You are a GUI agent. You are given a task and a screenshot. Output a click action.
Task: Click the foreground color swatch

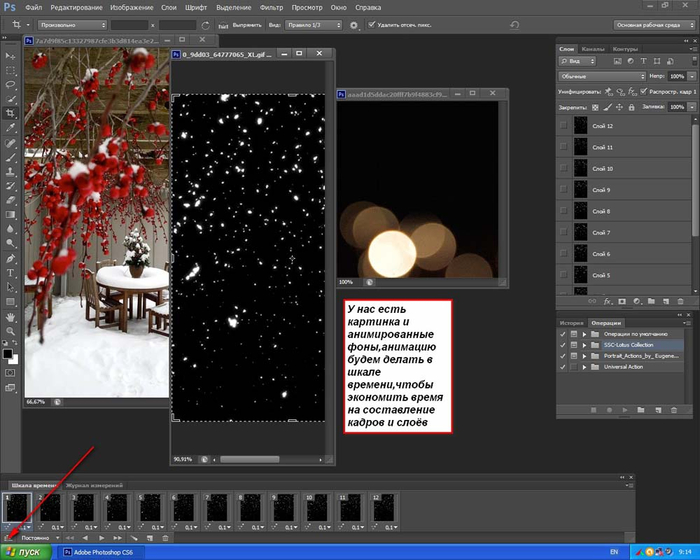coord(7,354)
